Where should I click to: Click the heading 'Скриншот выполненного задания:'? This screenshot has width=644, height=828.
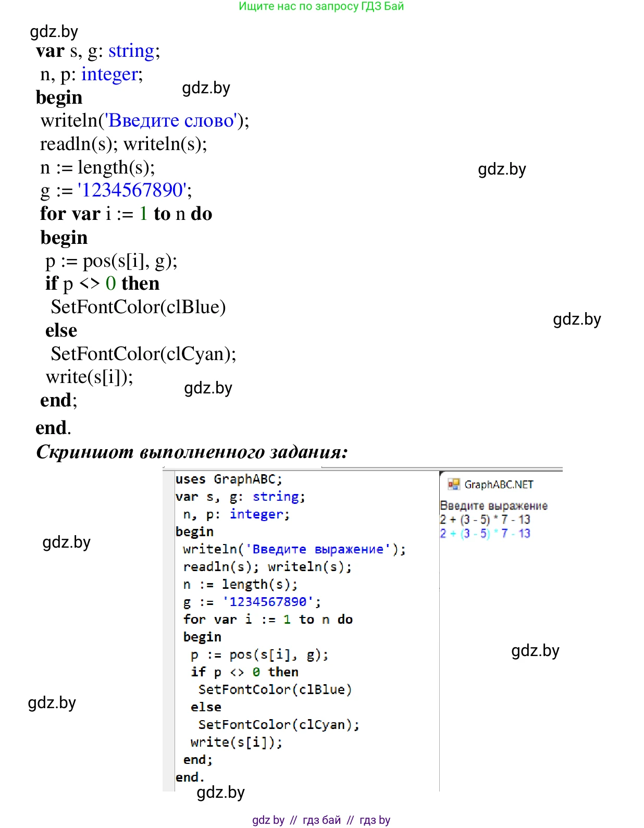[x=192, y=452]
